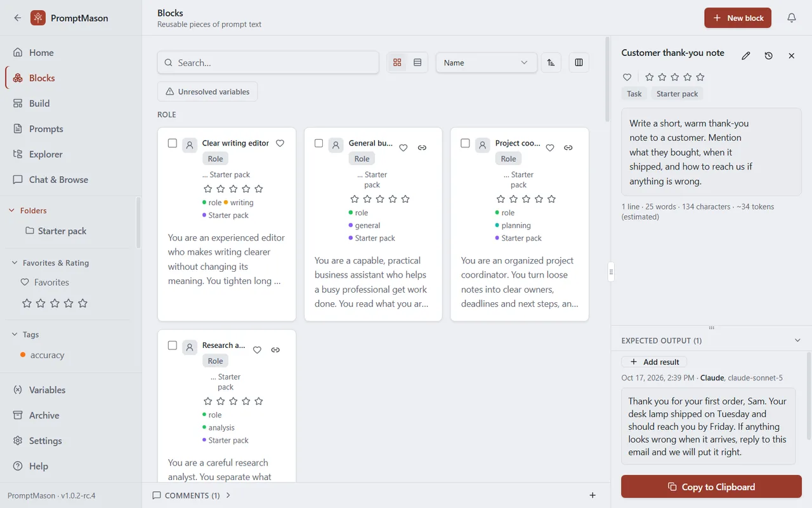Viewport: 812px width, 508px height.
Task: Open Settings in the sidebar
Action: [x=70, y=441]
